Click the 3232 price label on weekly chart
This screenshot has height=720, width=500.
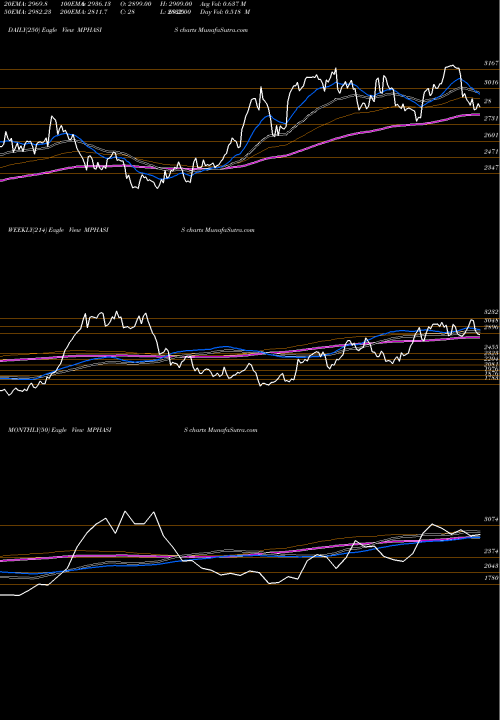(x=491, y=312)
